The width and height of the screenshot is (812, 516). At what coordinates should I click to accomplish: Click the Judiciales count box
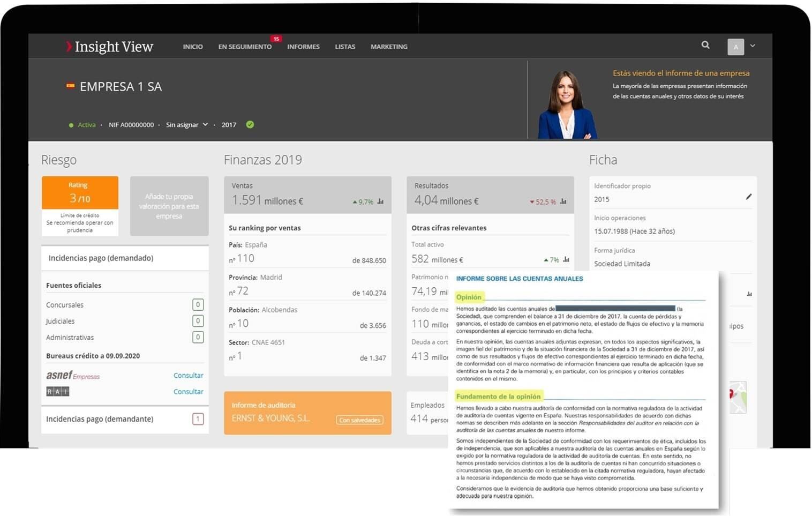(x=198, y=321)
